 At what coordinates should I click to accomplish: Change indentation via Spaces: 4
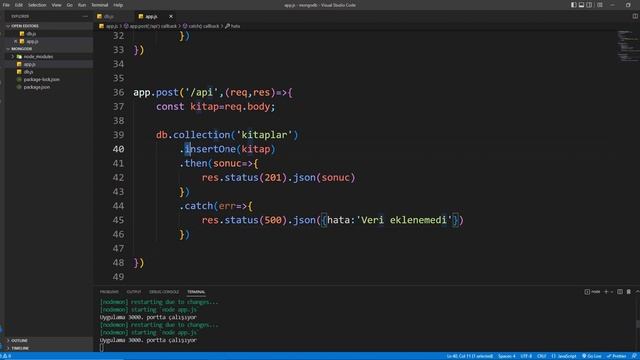pyautogui.click(x=507, y=356)
